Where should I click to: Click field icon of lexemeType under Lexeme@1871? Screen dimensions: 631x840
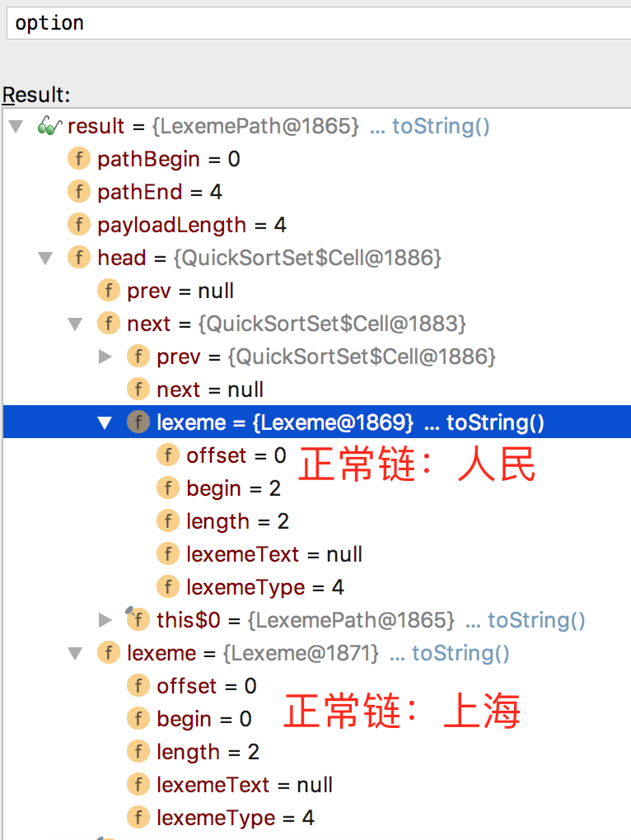point(138,818)
